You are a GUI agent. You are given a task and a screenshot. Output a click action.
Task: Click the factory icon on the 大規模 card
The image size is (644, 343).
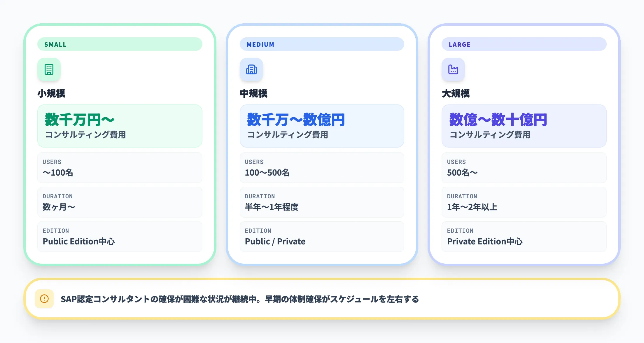point(454,69)
